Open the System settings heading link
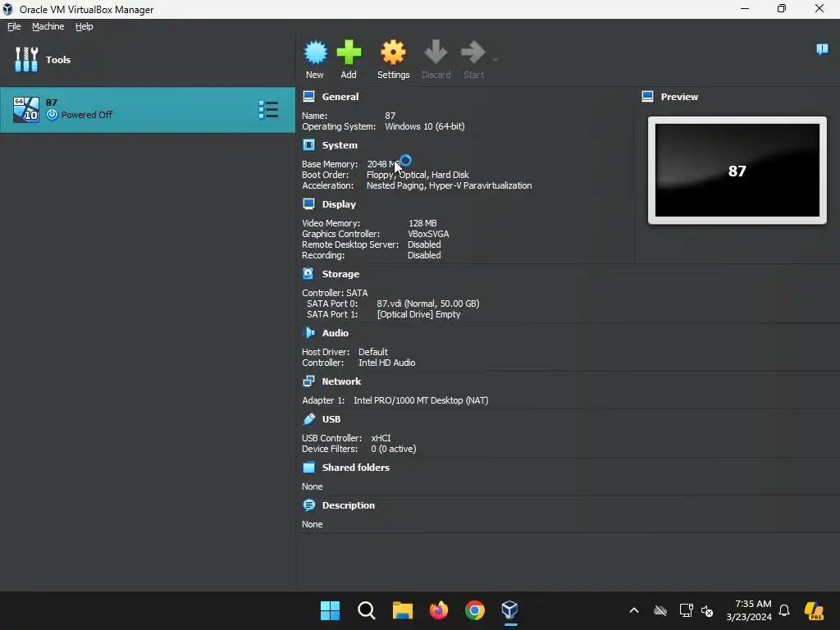Viewport: 840px width, 630px height. (x=340, y=145)
